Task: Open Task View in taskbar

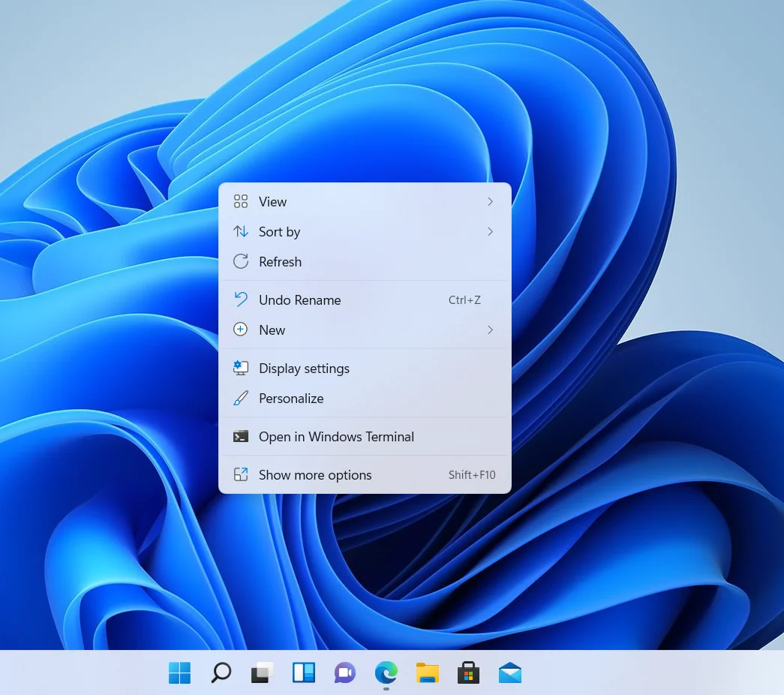Action: pos(263,672)
